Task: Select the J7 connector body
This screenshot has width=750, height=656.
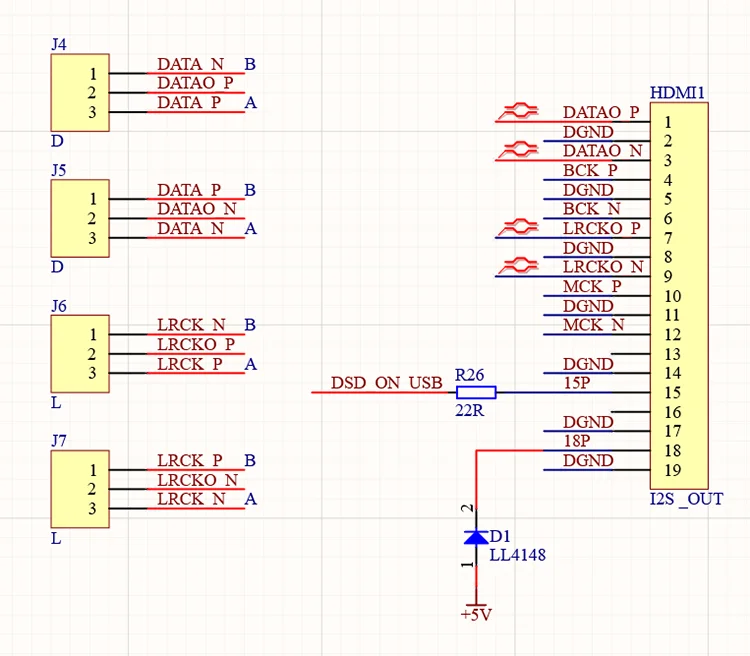Action: 80,489
